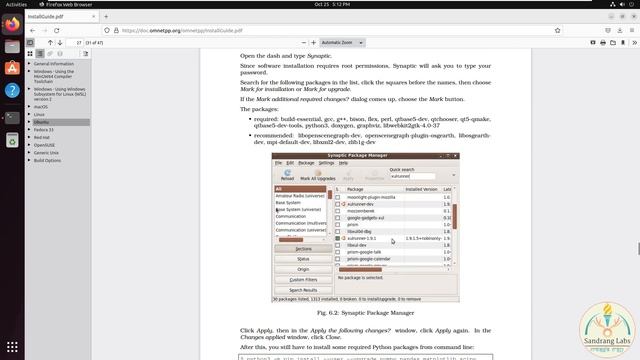This screenshot has height=360, width=640.
Task: Open Trash from the dock
Action: click(x=12, y=140)
